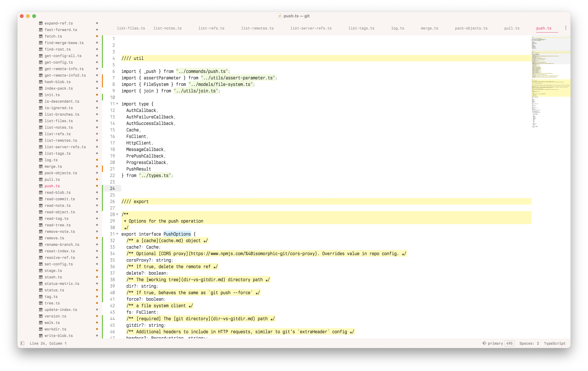Collapse the PushOptions interface at line 31
588x371 pixels.
117,234
